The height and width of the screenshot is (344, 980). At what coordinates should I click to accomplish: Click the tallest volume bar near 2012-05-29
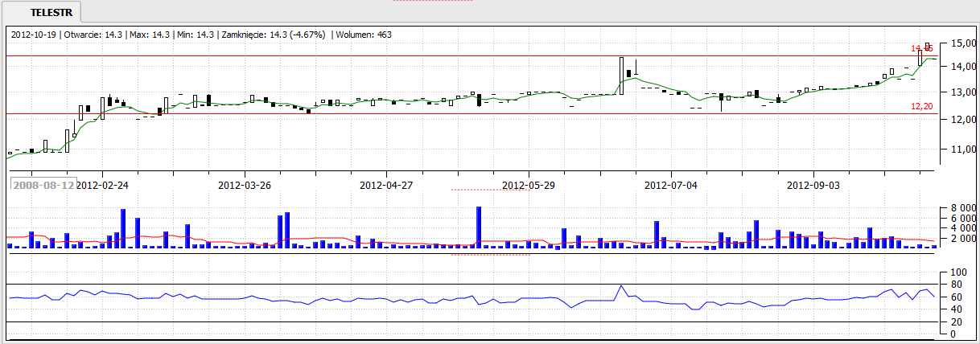pyautogui.click(x=479, y=227)
